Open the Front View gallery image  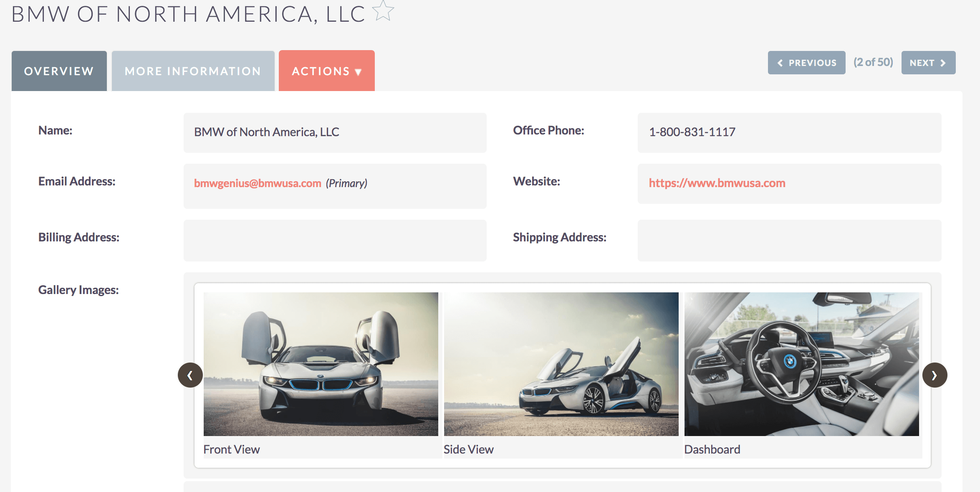[321, 364]
